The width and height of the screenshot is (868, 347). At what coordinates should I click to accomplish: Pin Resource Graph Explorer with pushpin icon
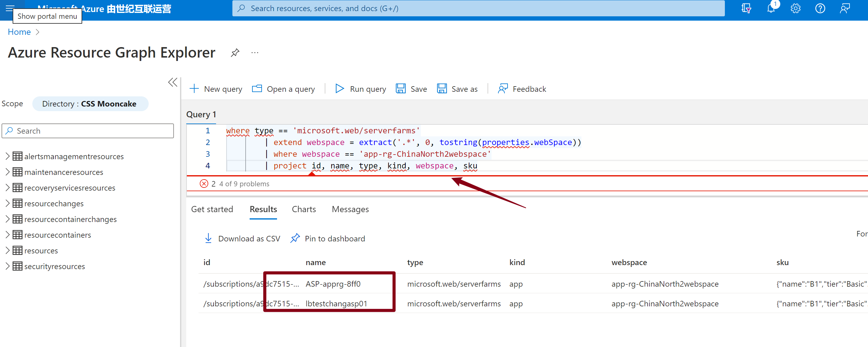[x=235, y=53]
